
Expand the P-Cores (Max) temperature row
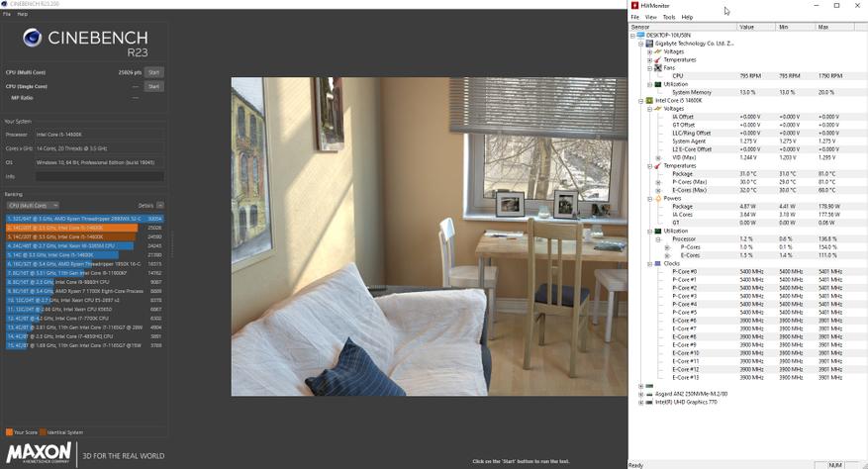click(658, 182)
